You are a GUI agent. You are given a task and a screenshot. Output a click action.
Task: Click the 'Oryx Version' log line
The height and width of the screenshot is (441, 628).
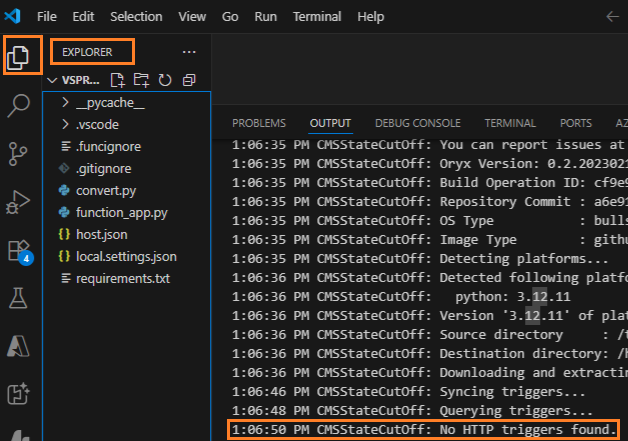tap(430, 164)
